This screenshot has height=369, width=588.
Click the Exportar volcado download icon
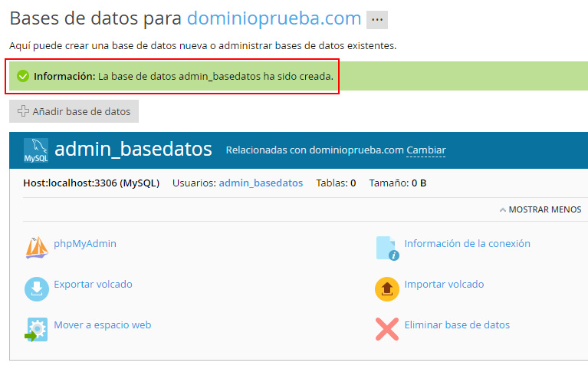coord(37,289)
